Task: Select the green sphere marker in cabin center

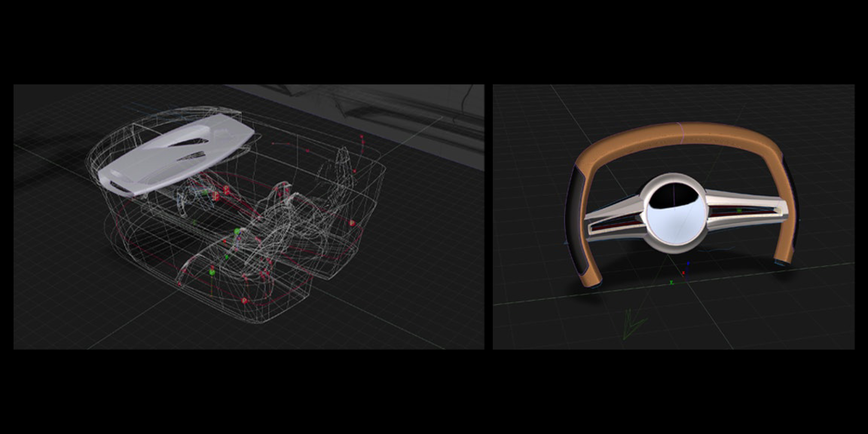Action: 237,231
